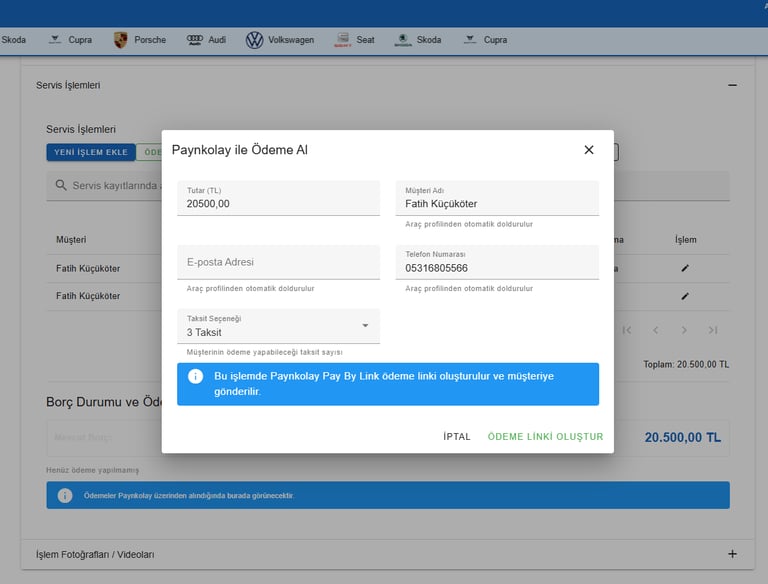This screenshot has width=768, height=584.
Task: Click ÖDEME LİNKİ OLUŞTUR button
Action: click(545, 437)
